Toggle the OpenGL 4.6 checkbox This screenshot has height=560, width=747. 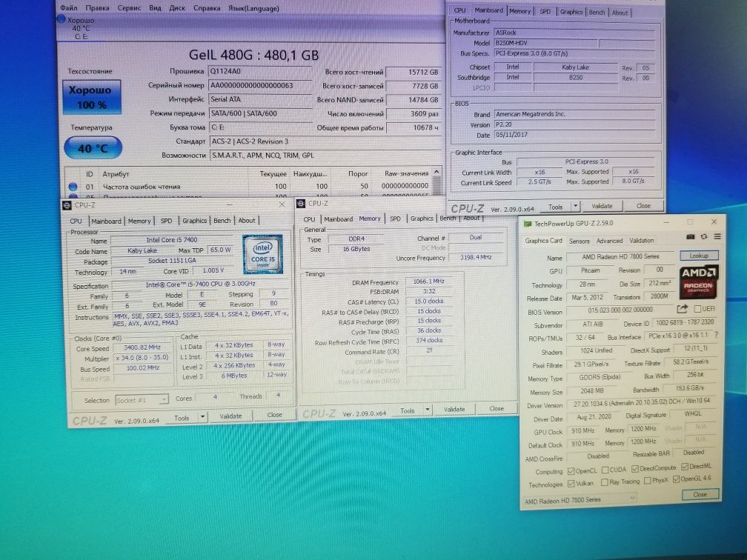pos(676,479)
